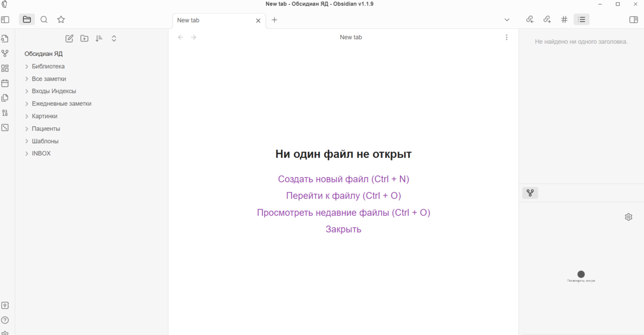Screen dimensions: 644x335
Task: Open the tab list dropdown chevron
Action: coord(507,20)
